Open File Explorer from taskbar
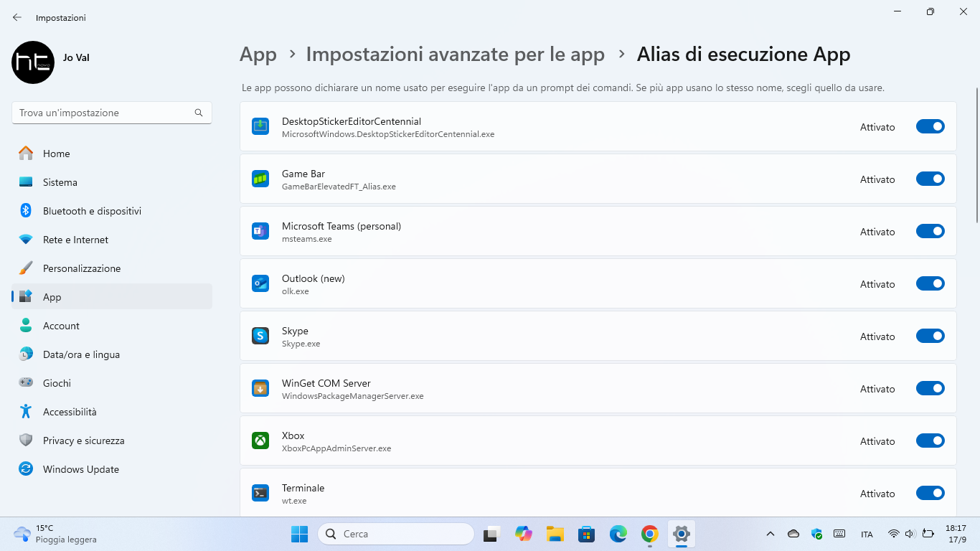This screenshot has height=551, width=980. pyautogui.click(x=555, y=534)
